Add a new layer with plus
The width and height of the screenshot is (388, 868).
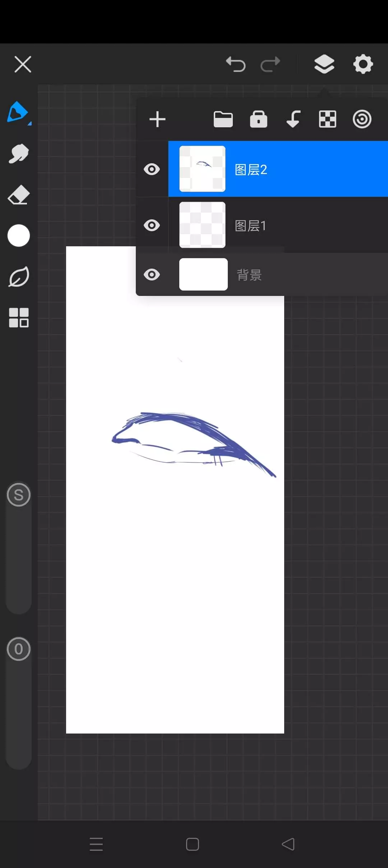point(157,119)
